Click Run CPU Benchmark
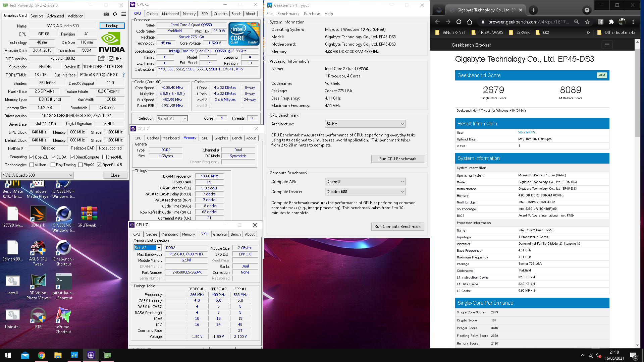Image resolution: width=644 pixels, height=362 pixels. pos(397,159)
